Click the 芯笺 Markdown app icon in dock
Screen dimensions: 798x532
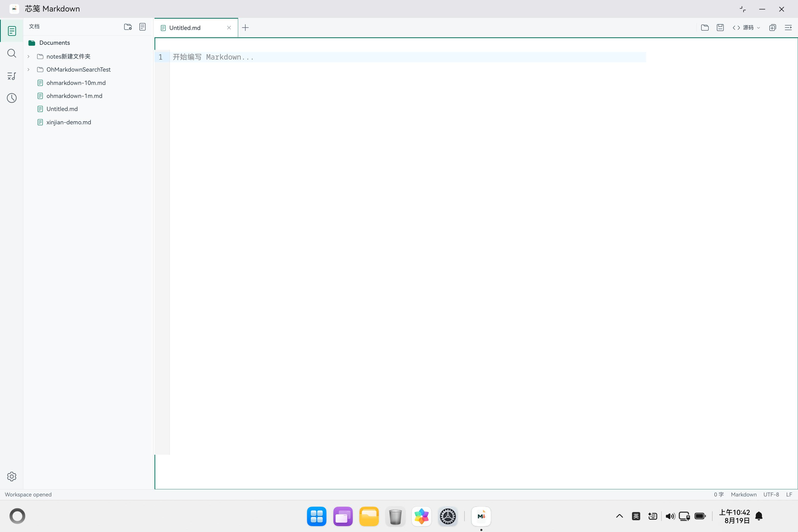click(x=481, y=516)
